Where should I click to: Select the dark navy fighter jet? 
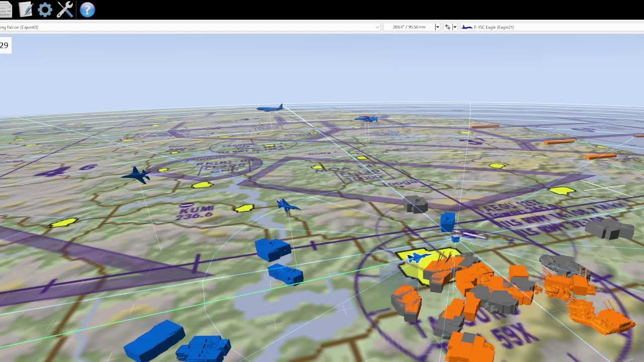pos(136,175)
